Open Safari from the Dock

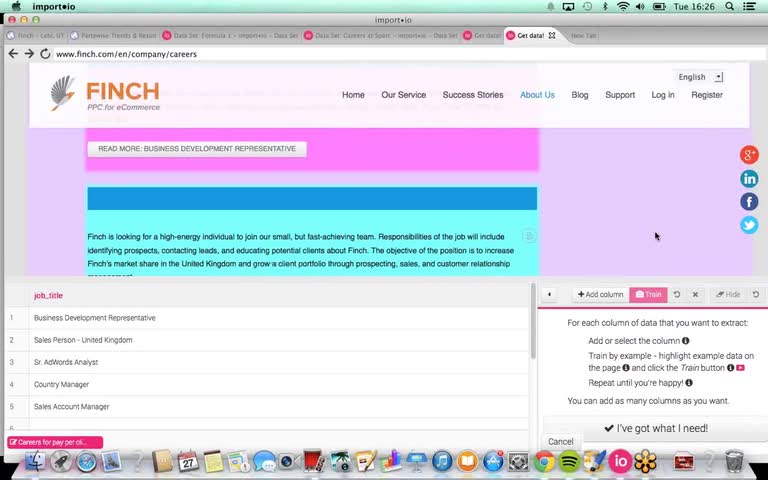coord(86,461)
